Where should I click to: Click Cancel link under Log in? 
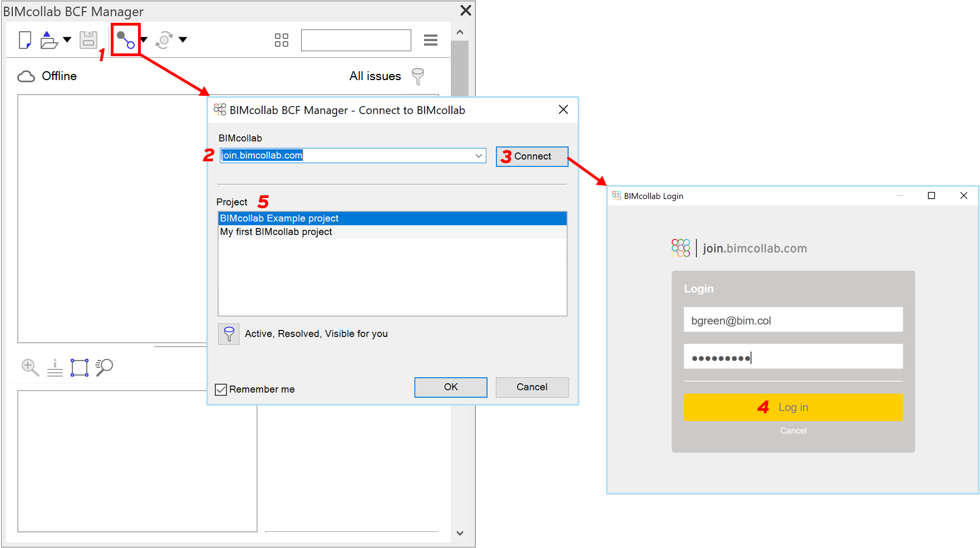[x=793, y=431]
